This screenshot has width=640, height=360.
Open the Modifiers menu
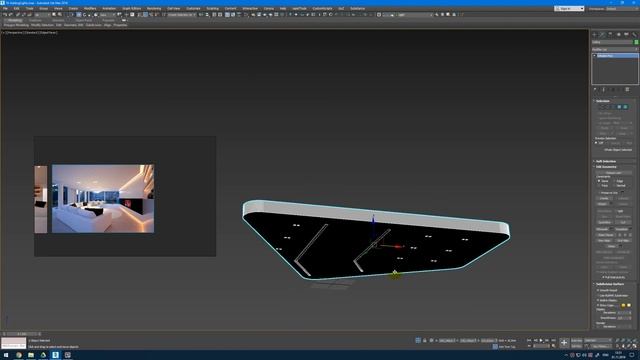click(90, 9)
